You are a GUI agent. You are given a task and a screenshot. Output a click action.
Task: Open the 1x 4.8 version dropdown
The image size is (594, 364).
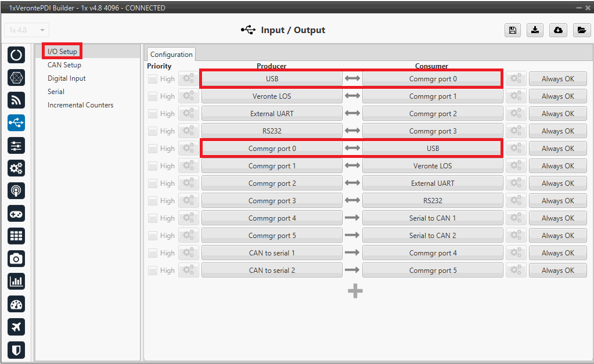click(x=27, y=30)
